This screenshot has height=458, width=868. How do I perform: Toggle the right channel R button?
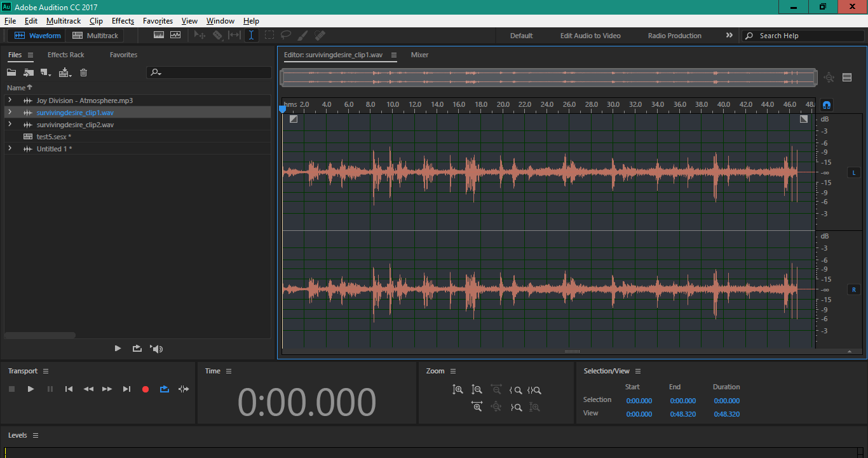tap(853, 289)
